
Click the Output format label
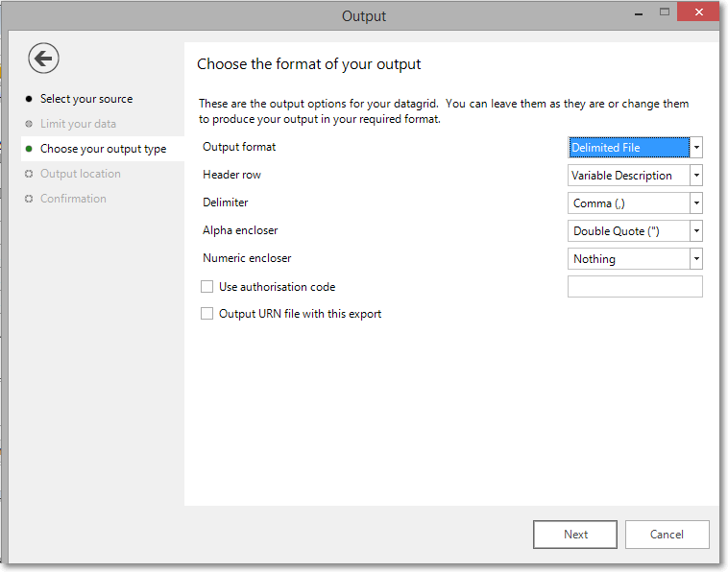[x=239, y=147]
